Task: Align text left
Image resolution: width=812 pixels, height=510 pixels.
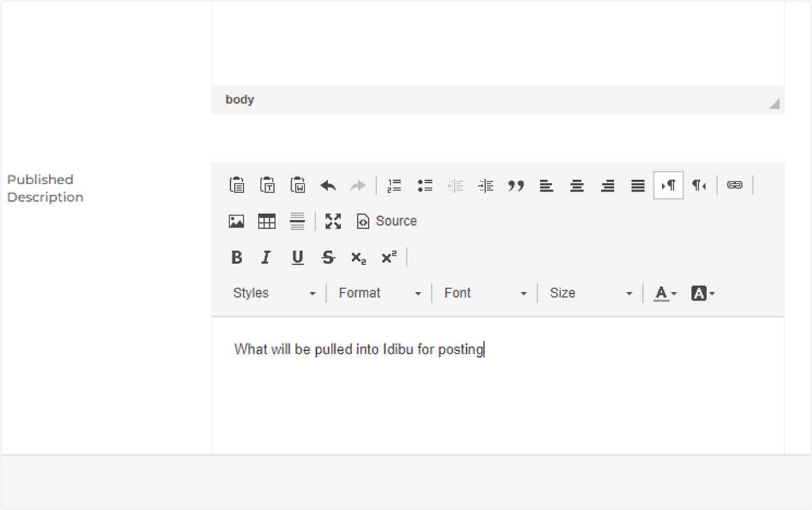Action: point(547,185)
